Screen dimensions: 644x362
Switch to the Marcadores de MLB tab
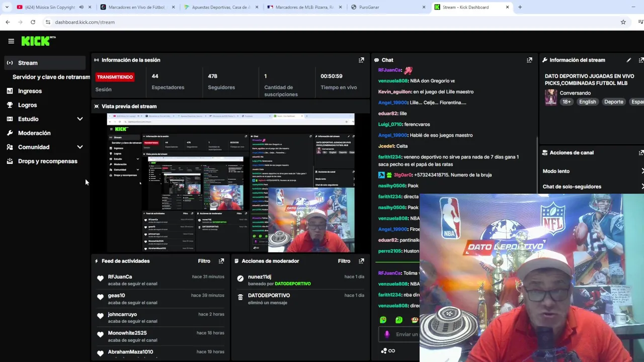pyautogui.click(x=304, y=7)
